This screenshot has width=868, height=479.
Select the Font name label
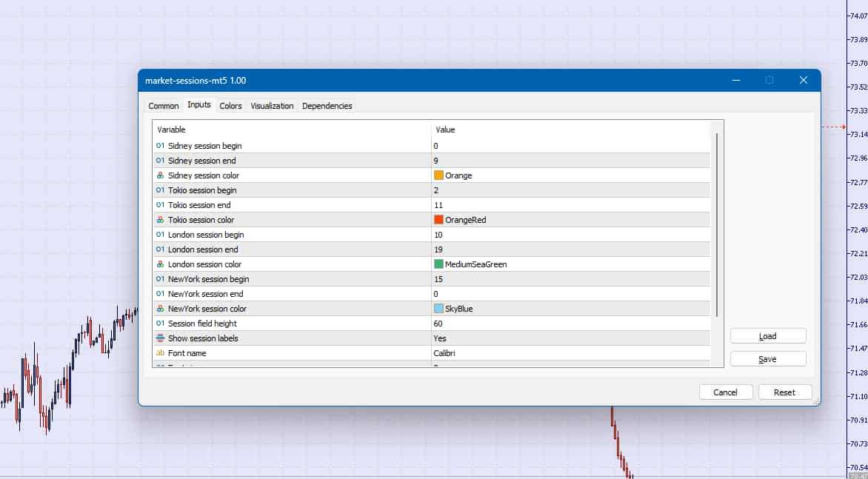[187, 353]
